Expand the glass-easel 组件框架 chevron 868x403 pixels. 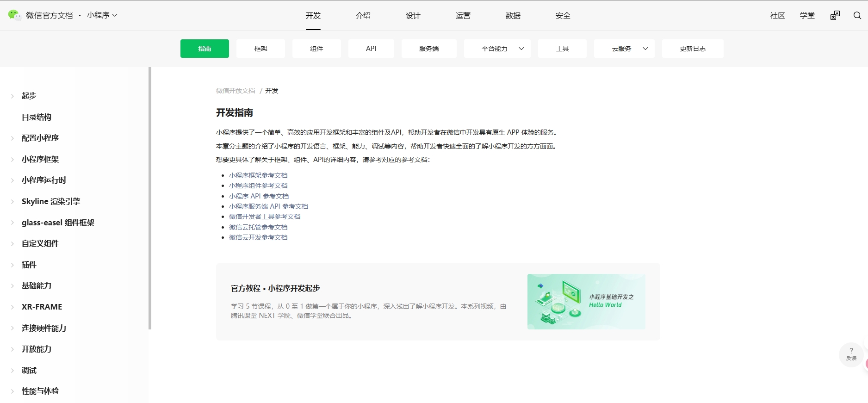point(12,223)
